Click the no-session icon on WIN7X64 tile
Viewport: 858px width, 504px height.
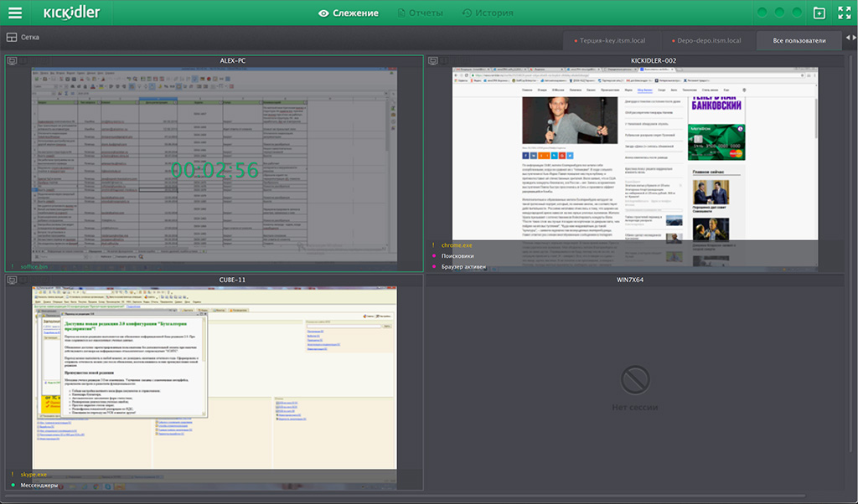(x=635, y=378)
